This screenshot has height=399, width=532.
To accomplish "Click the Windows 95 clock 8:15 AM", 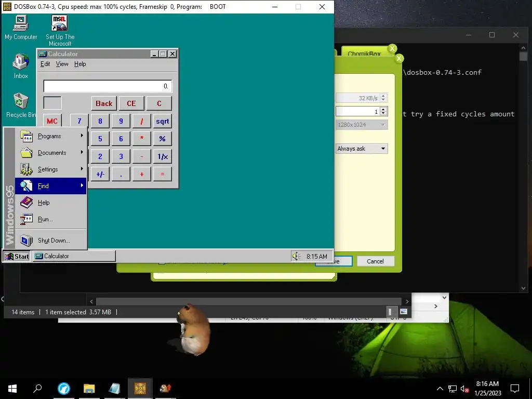I will pos(316,257).
